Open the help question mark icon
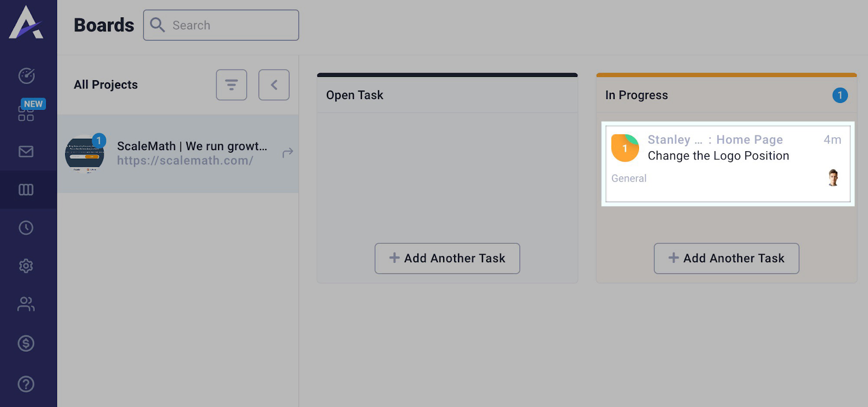Viewport: 868px width, 407px height. pos(25,384)
